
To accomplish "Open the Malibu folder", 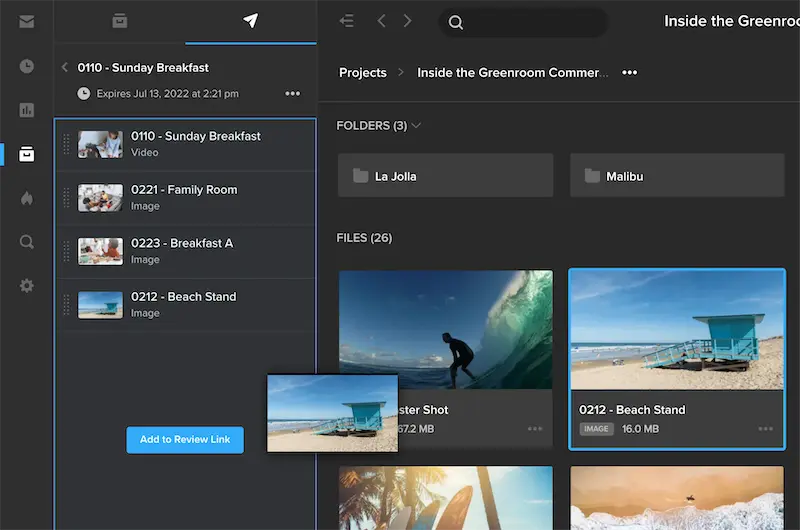I will click(677, 175).
